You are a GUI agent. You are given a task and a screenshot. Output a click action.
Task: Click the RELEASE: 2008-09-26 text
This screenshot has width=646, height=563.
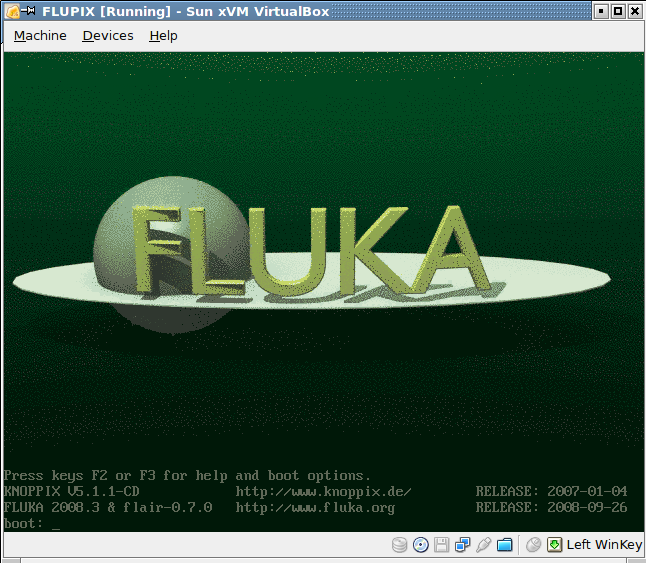[551, 507]
